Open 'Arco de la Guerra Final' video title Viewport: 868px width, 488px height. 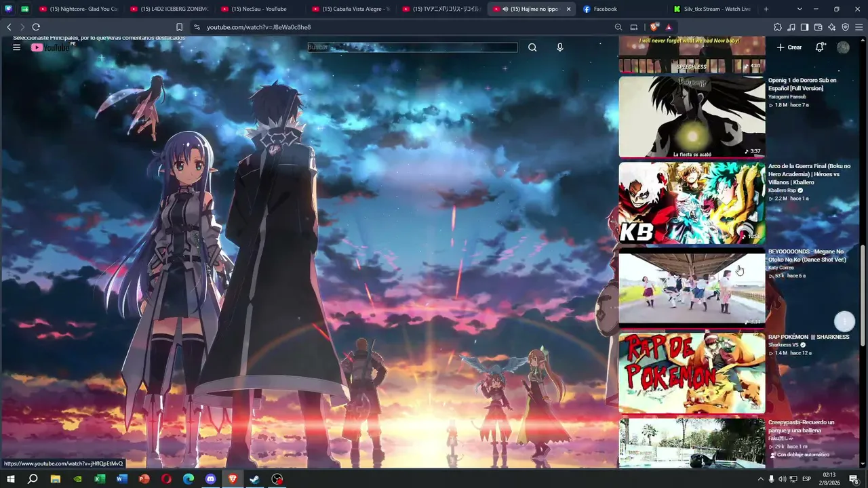(809, 174)
